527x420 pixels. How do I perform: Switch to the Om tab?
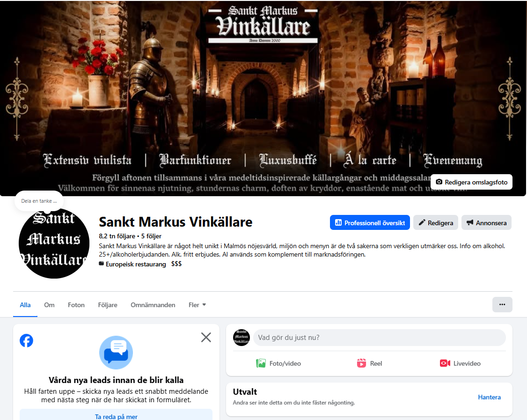pyautogui.click(x=49, y=305)
